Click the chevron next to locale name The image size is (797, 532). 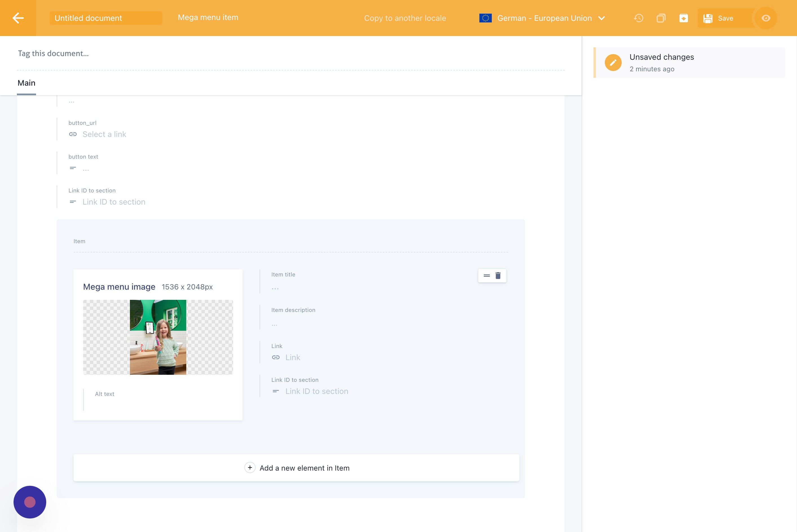(601, 18)
